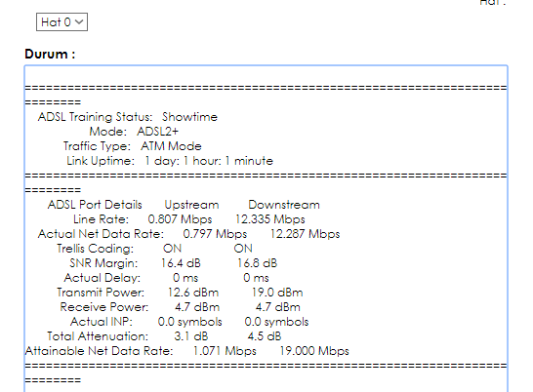Select the Mode ADSL2+ text line
This screenshot has height=392, width=533.
pos(134,132)
